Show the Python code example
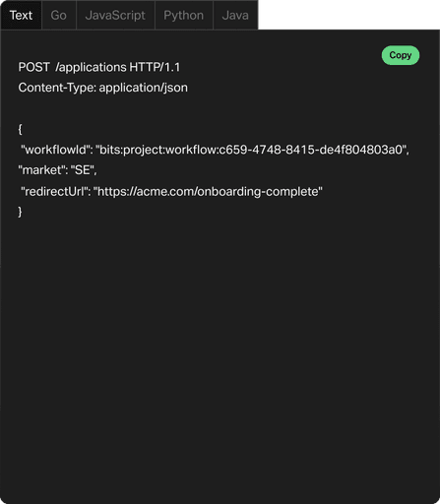 pyautogui.click(x=183, y=15)
